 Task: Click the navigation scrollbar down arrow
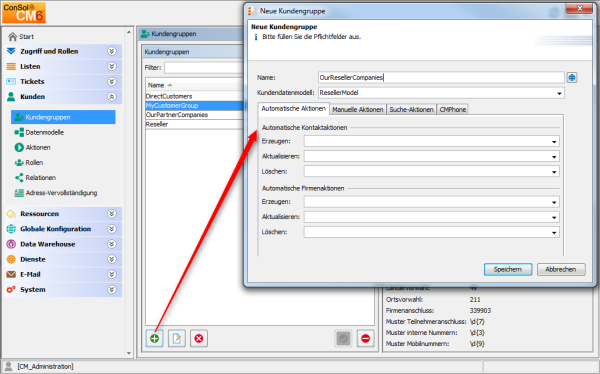point(129,353)
